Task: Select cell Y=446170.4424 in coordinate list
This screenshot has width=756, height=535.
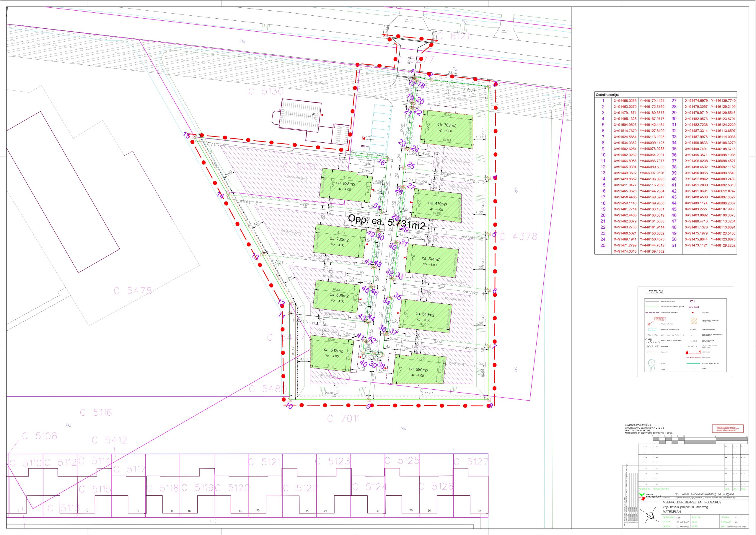Action: click(652, 101)
